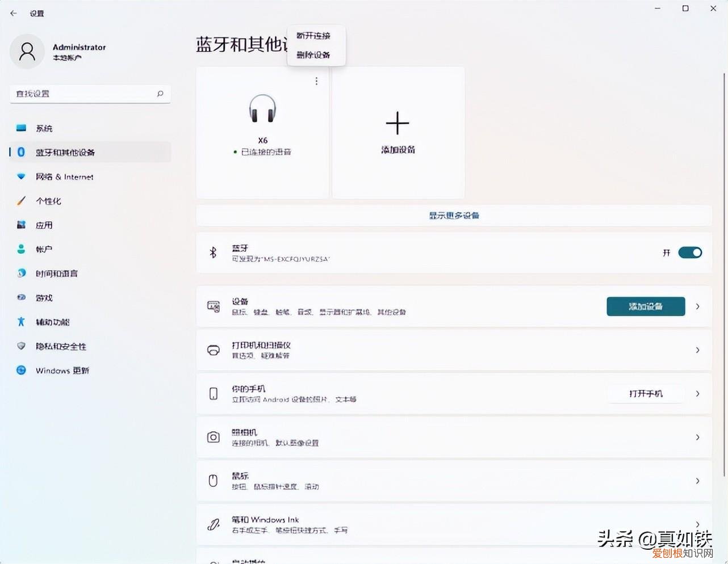Click the 隐私和安全性 shield icon
The width and height of the screenshot is (728, 564).
[x=21, y=346]
